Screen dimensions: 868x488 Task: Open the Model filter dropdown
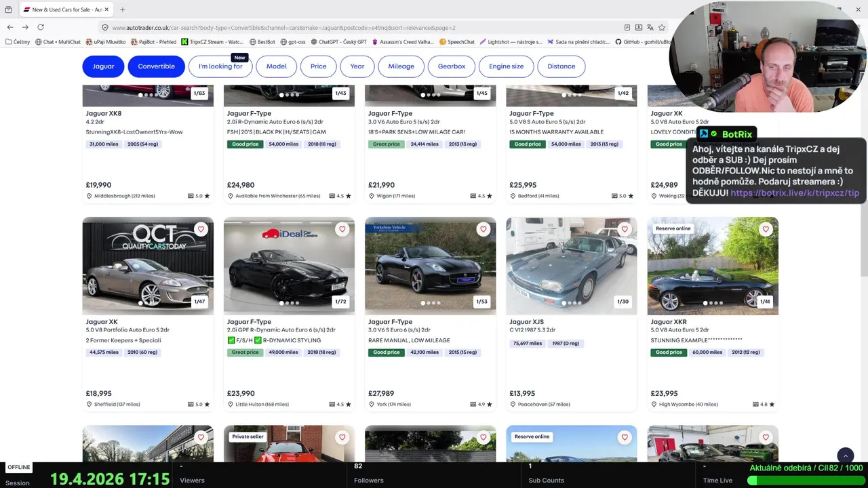[x=276, y=66]
